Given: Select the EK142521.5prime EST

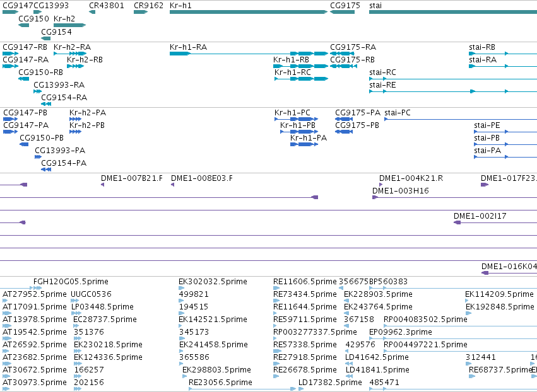Looking at the screenshot, I should [x=181, y=326].
